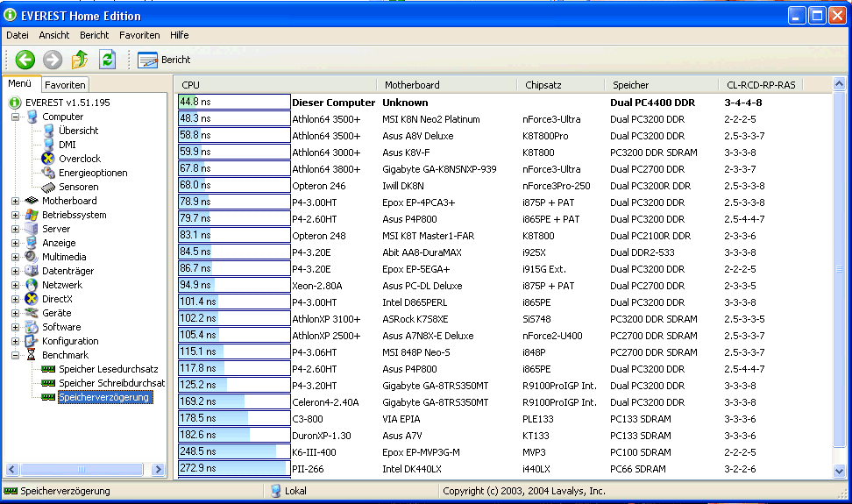Click the grey forward arrow button

click(x=53, y=60)
